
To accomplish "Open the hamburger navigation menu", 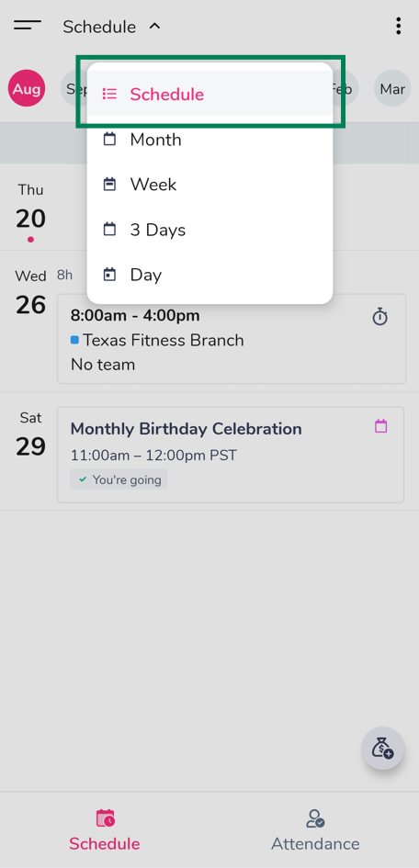I will (x=28, y=26).
